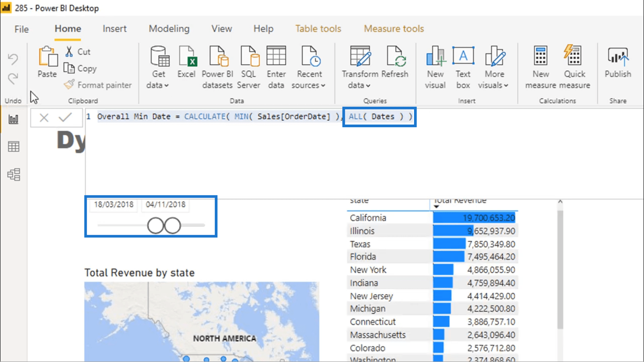644x362 pixels.
Task: Open the Table tools tab
Action: [318, 29]
